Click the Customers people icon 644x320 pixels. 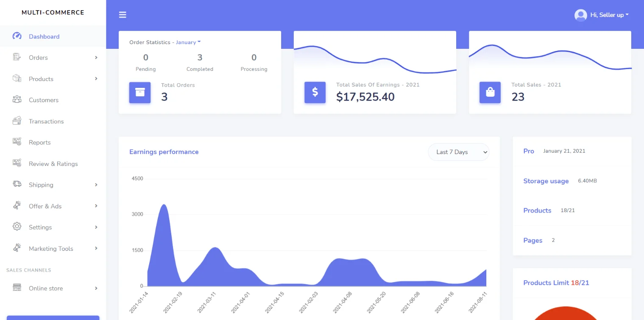coord(17,99)
